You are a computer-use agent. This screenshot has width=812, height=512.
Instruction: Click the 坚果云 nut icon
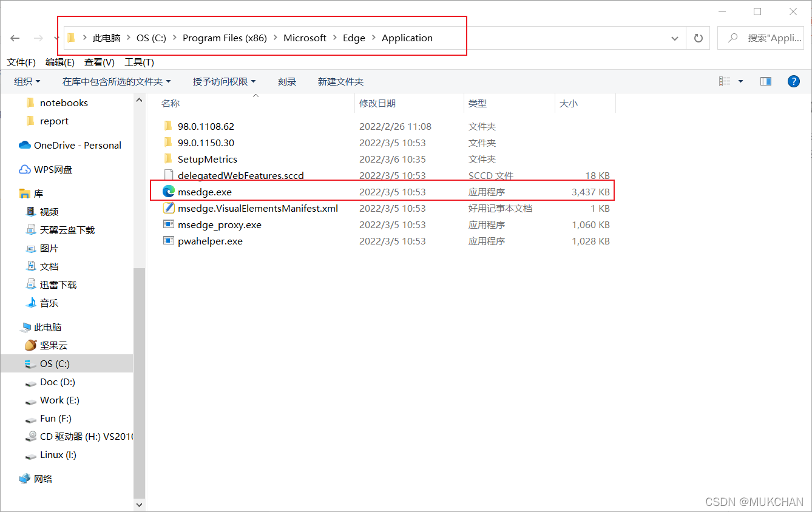tap(30, 345)
